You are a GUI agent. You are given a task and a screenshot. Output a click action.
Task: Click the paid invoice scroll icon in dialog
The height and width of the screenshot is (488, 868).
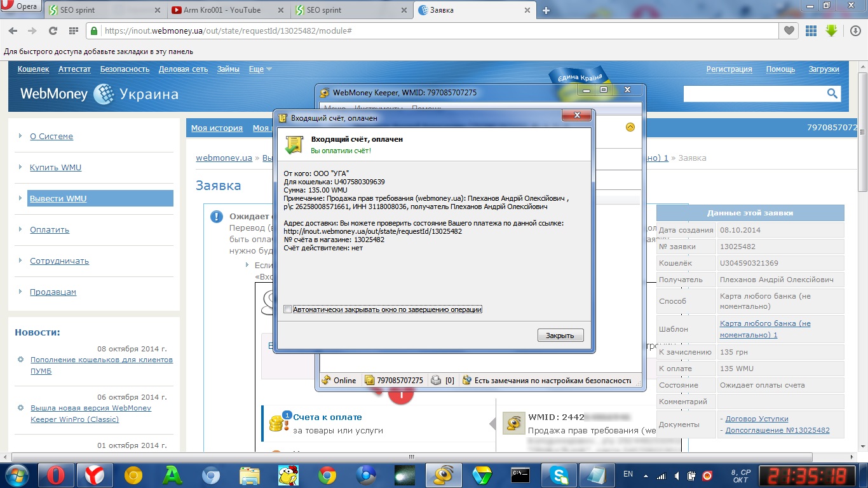(x=294, y=144)
